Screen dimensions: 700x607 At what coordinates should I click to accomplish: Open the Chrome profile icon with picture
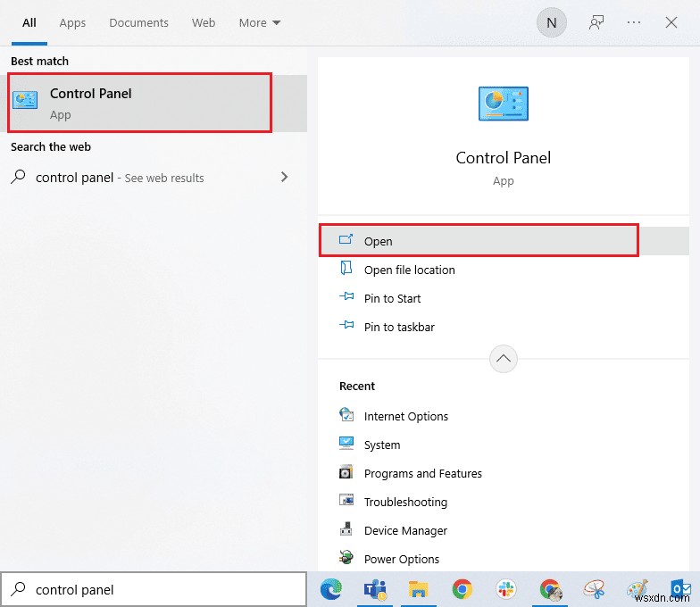tap(550, 589)
